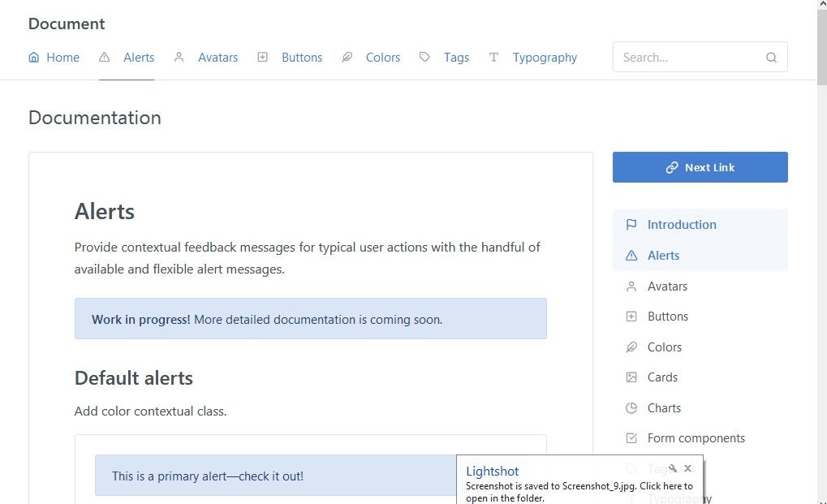Click the user icon beside Avatars in sidebar
The image size is (827, 504).
coord(631,286)
